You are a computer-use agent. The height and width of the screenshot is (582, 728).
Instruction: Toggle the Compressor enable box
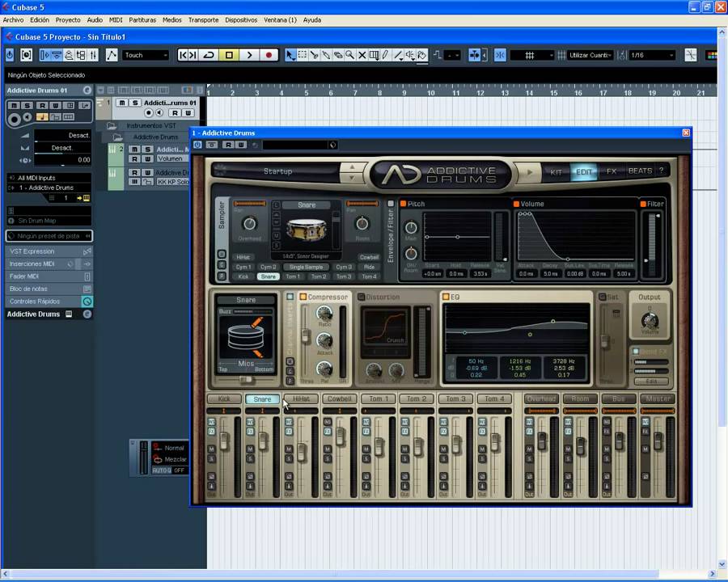pos(303,297)
